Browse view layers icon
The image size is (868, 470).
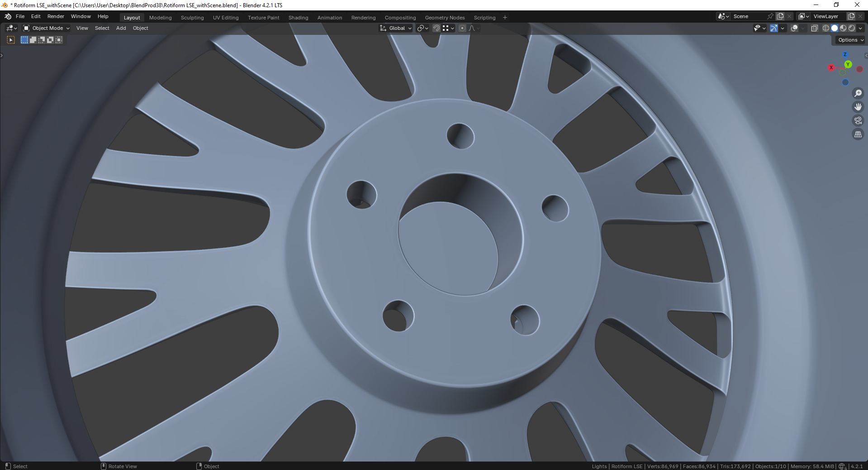804,16
